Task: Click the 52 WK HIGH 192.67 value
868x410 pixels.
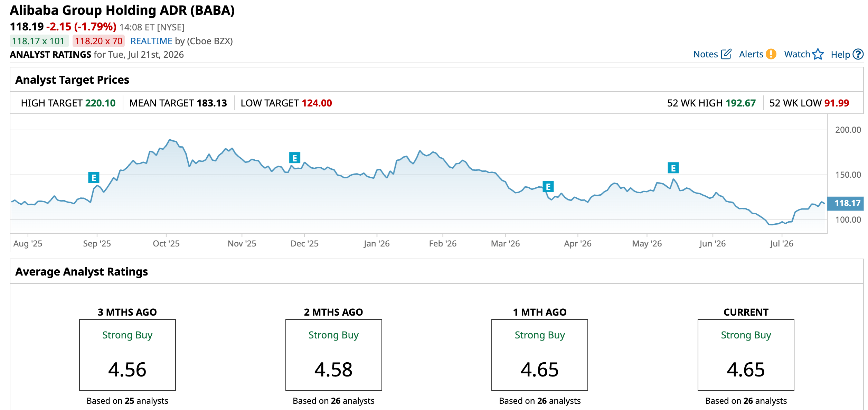Action: coord(740,103)
